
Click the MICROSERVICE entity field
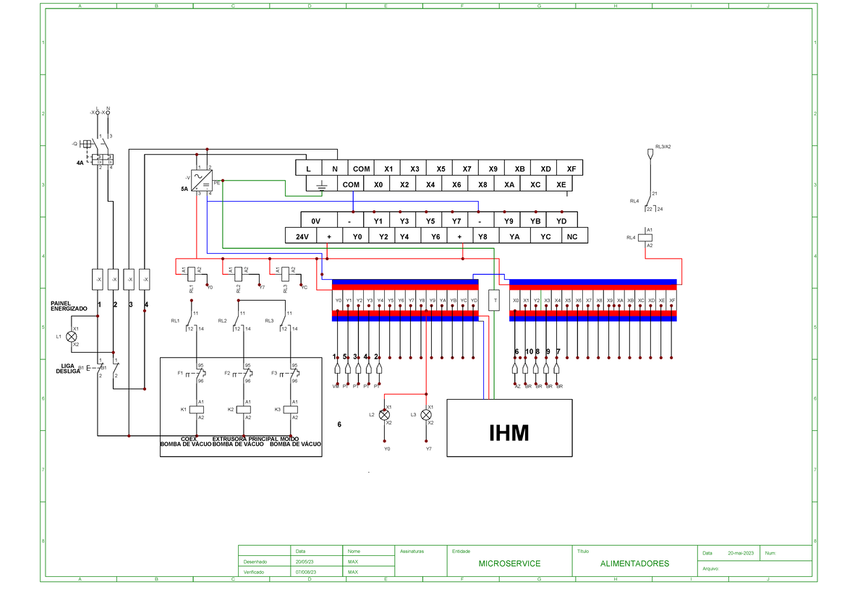point(509,562)
